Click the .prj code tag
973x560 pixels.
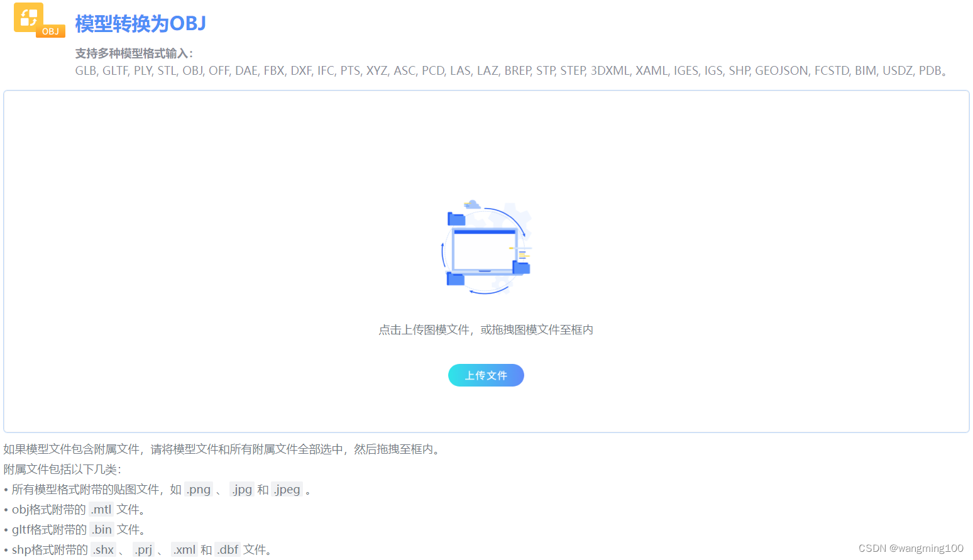144,550
